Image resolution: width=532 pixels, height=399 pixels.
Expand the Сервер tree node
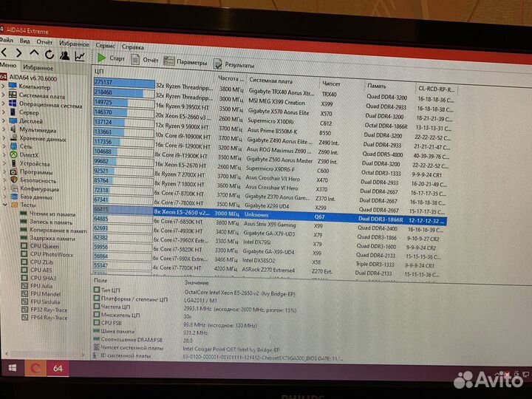click(4, 112)
